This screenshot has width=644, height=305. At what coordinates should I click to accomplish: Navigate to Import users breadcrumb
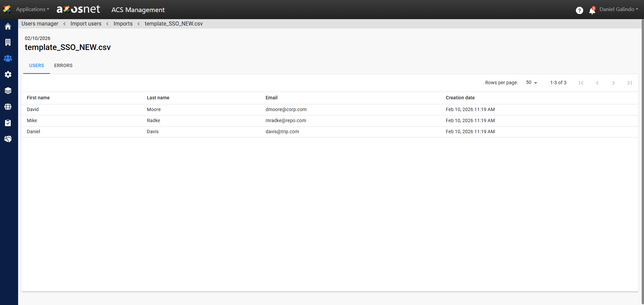tap(86, 23)
